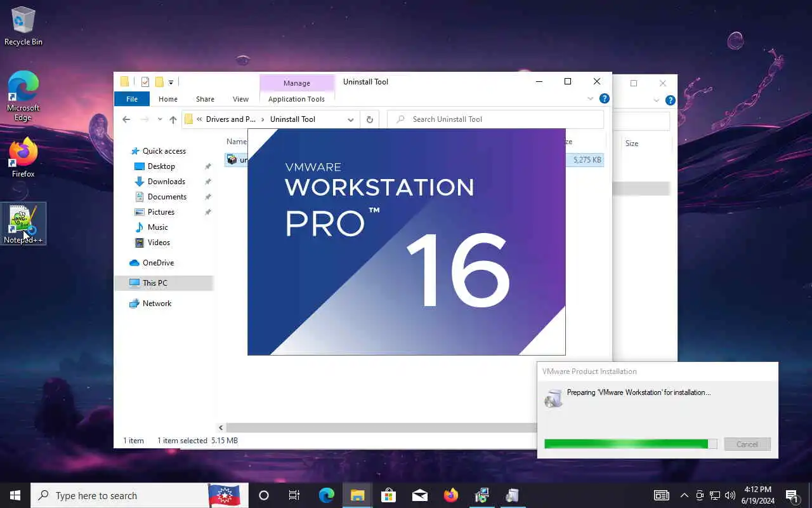Show hidden system tray icons

[684, 495]
